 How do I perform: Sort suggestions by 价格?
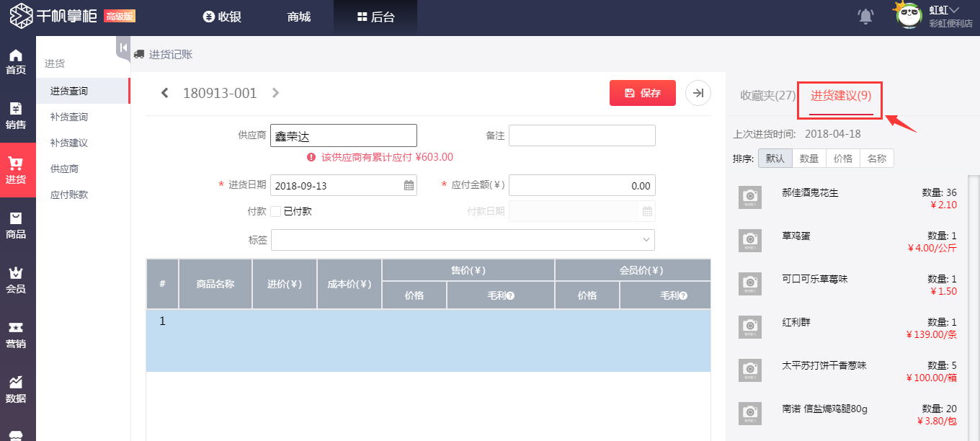(x=842, y=158)
